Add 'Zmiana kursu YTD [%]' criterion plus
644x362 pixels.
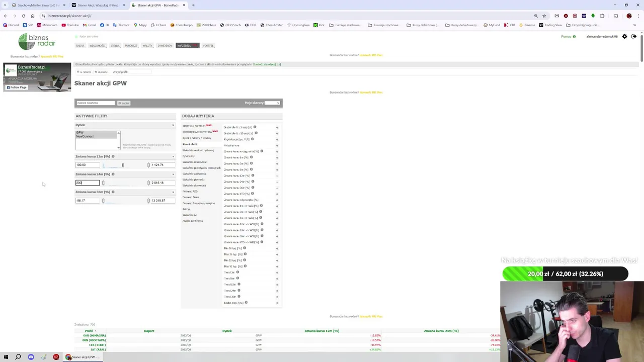pos(277,194)
